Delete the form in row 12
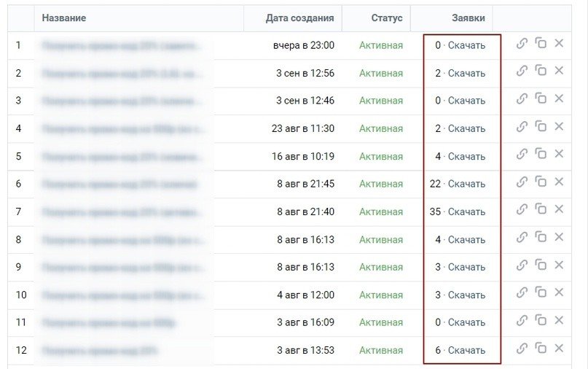 click(x=559, y=349)
